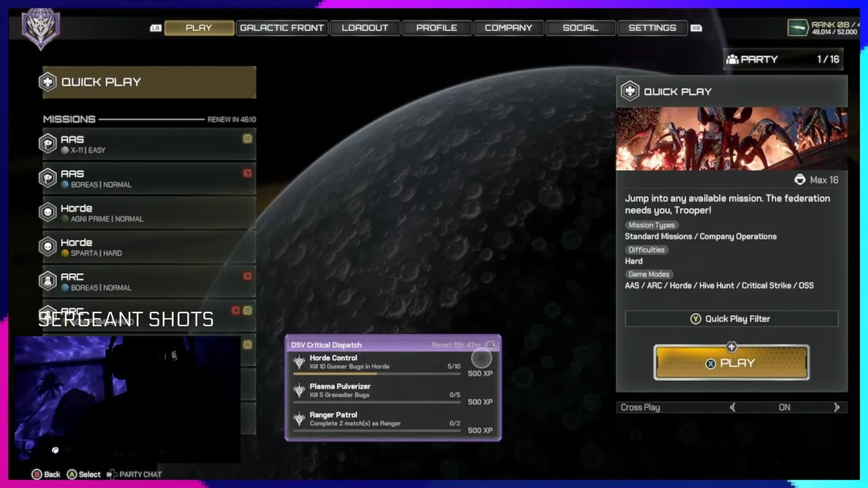868x488 pixels.
Task: Click the helmet icon beside Max 16
Action: coord(800,180)
